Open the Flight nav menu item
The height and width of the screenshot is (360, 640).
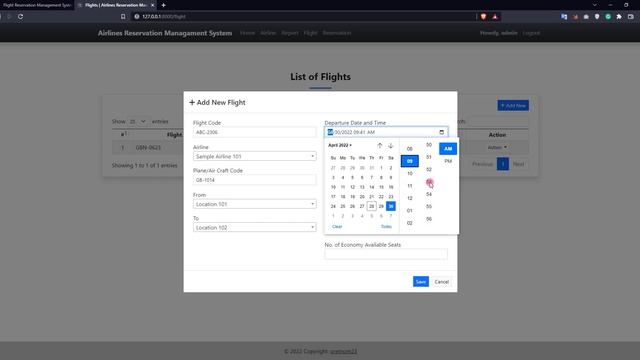[311, 33]
